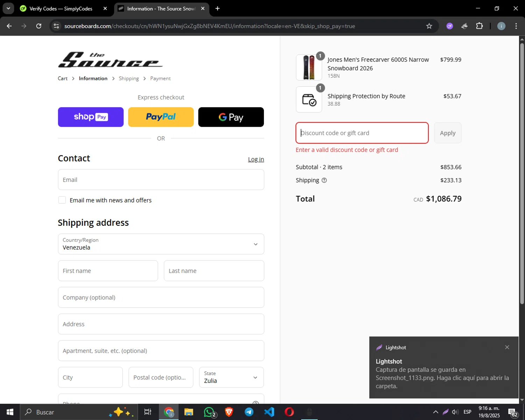Check out with Shop Pay
Viewport: 525px width, 420px height.
91,117
